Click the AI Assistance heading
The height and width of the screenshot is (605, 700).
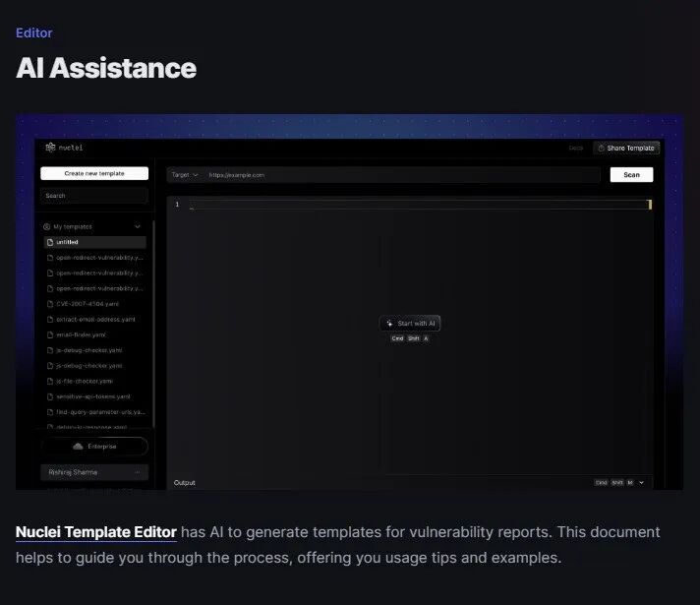click(106, 68)
